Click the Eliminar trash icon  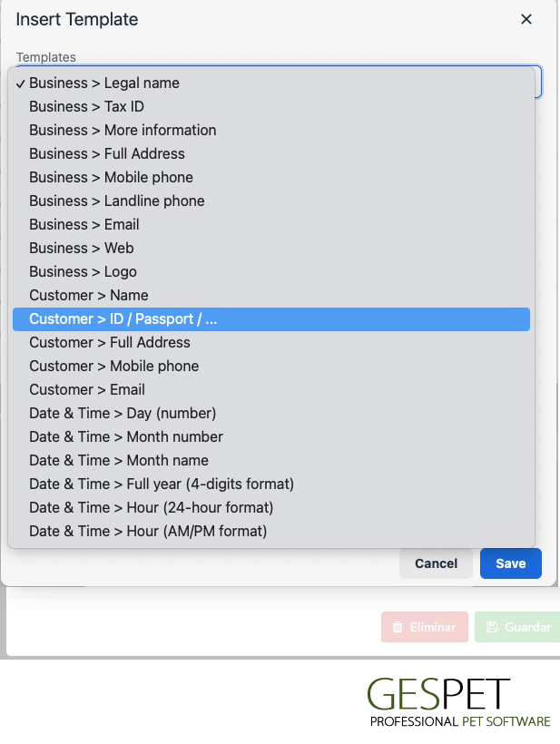pyautogui.click(x=398, y=627)
